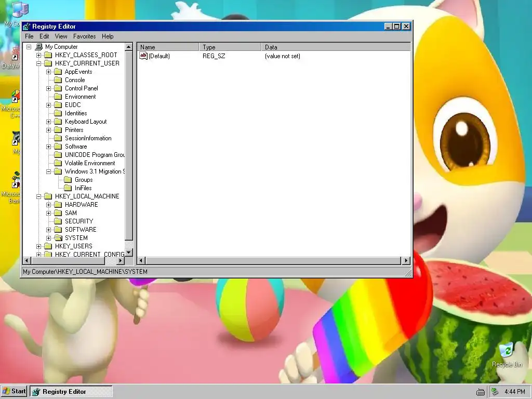Select the (value not set) data cell
Image resolution: width=532 pixels, height=399 pixels.
[x=283, y=56]
